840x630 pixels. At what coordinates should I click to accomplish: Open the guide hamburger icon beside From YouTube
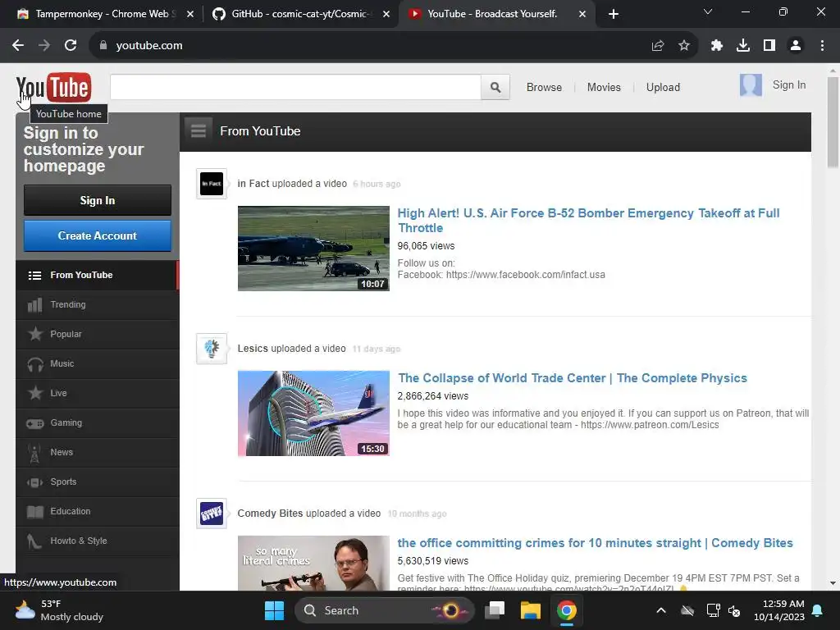click(x=199, y=130)
